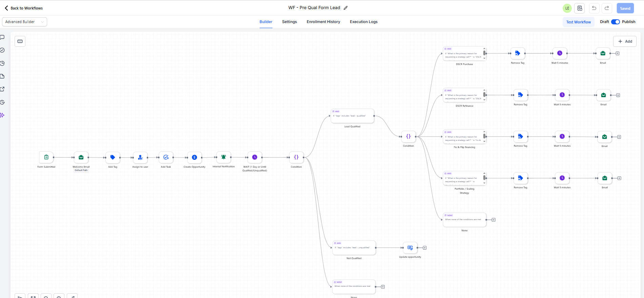Add a step after the Update opportunity node

click(425, 248)
